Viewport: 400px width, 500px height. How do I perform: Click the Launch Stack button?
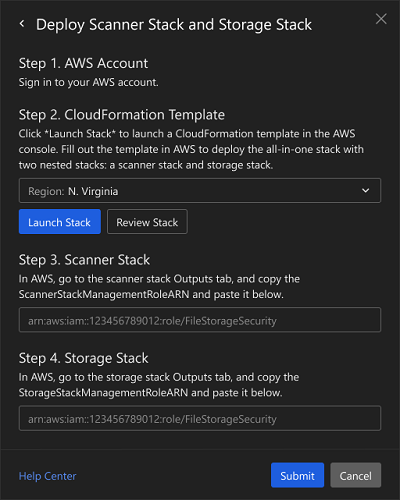tap(60, 222)
